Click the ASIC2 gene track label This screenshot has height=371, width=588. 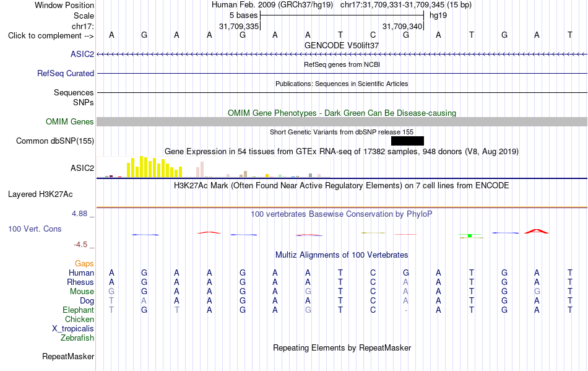[x=82, y=55]
